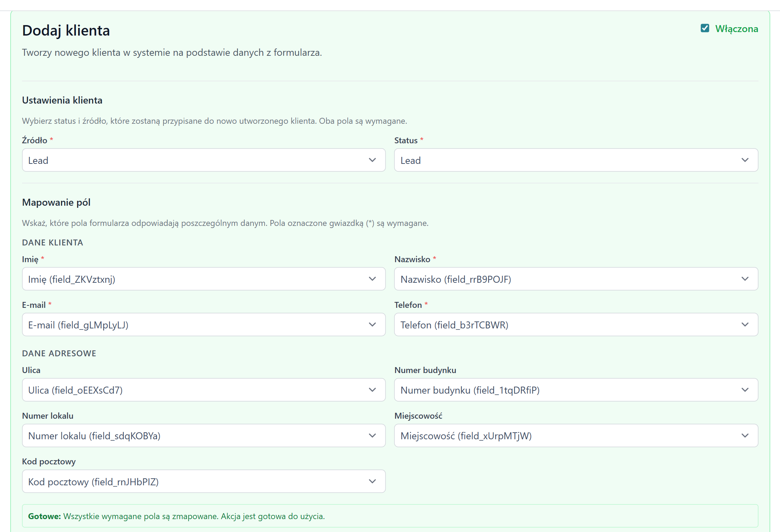Open the E-mail field mapping dropdown
The height and width of the screenshot is (532, 780).
204,325
